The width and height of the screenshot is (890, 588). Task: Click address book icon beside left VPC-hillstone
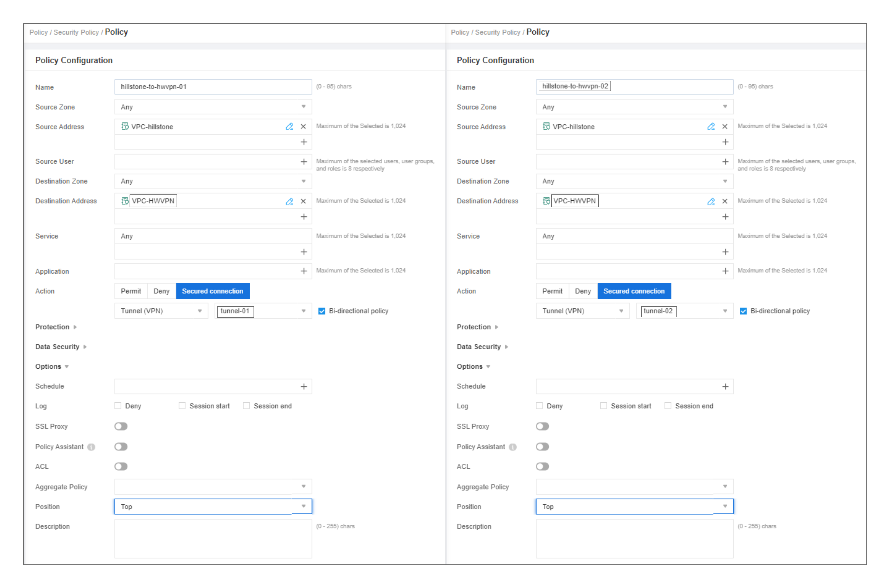click(x=125, y=126)
